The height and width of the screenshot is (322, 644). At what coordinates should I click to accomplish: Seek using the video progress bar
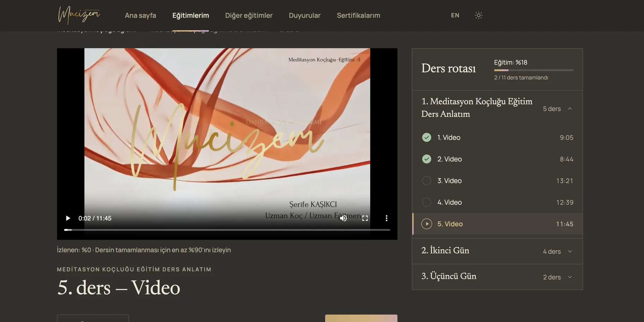pyautogui.click(x=227, y=230)
